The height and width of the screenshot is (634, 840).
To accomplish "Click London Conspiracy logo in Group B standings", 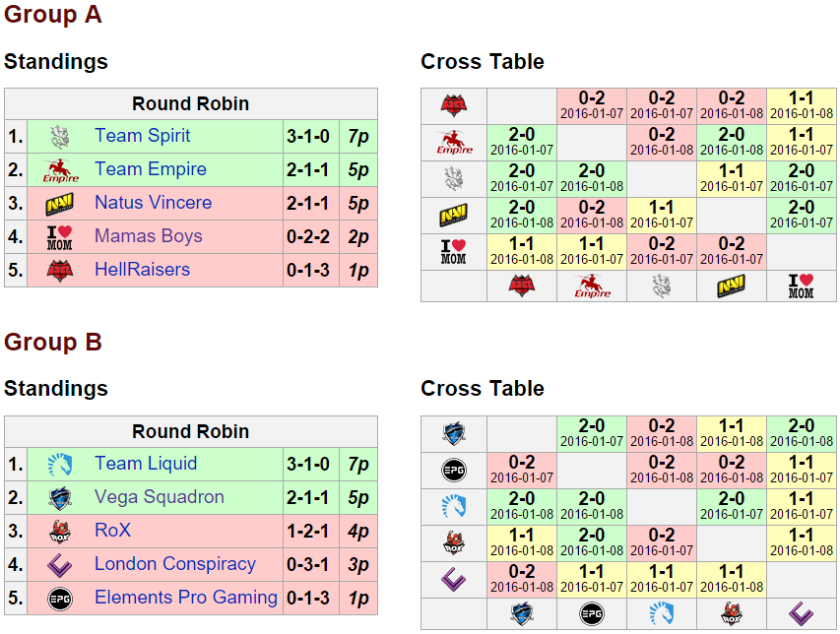I will tap(60, 564).
